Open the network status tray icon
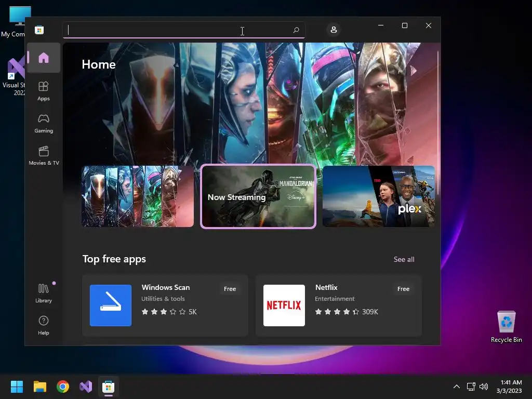The width and height of the screenshot is (532, 399). pyautogui.click(x=471, y=387)
